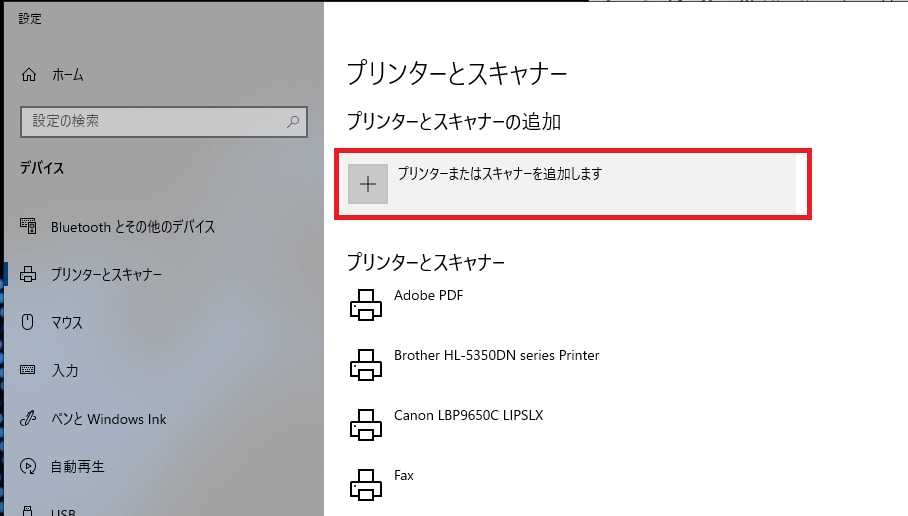The width and height of the screenshot is (908, 516).
Task: Click the Adobe PDF printer icon
Action: click(x=366, y=305)
